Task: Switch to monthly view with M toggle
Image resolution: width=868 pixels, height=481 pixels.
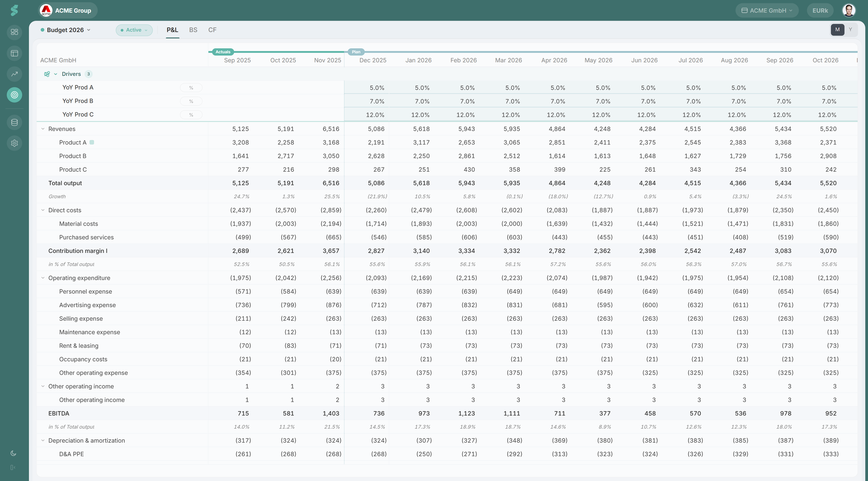Action: pos(837,30)
